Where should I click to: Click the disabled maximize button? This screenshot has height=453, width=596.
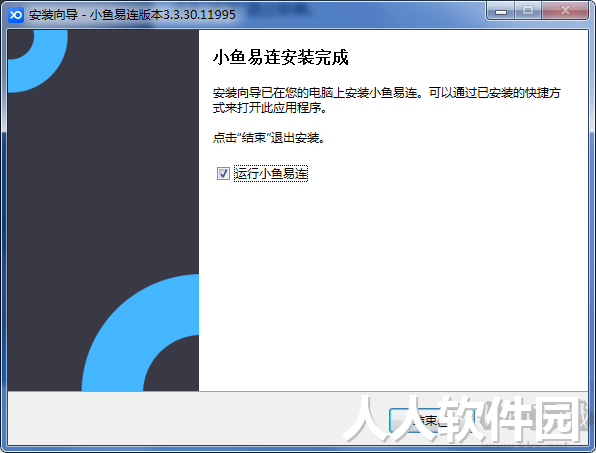tap(528, 11)
